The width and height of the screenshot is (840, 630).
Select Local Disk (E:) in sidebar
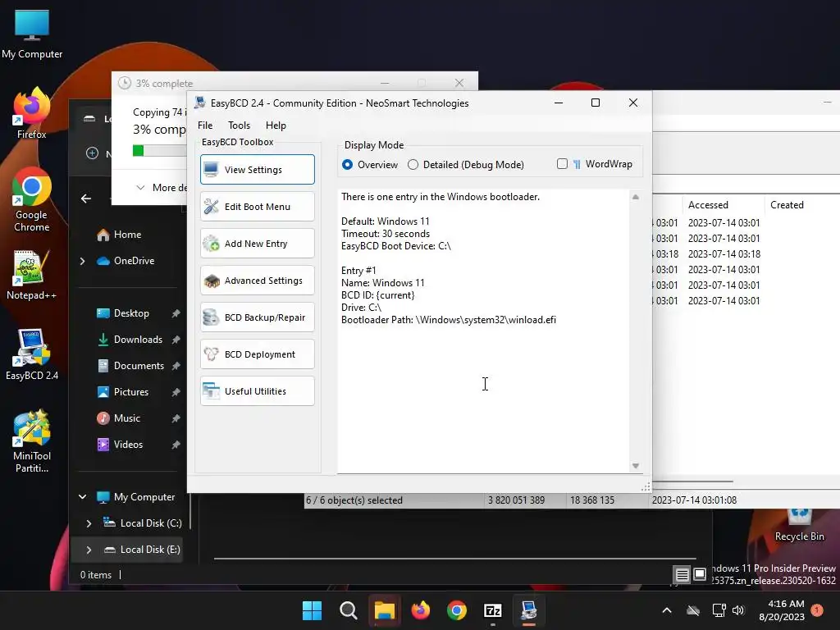[x=142, y=549]
